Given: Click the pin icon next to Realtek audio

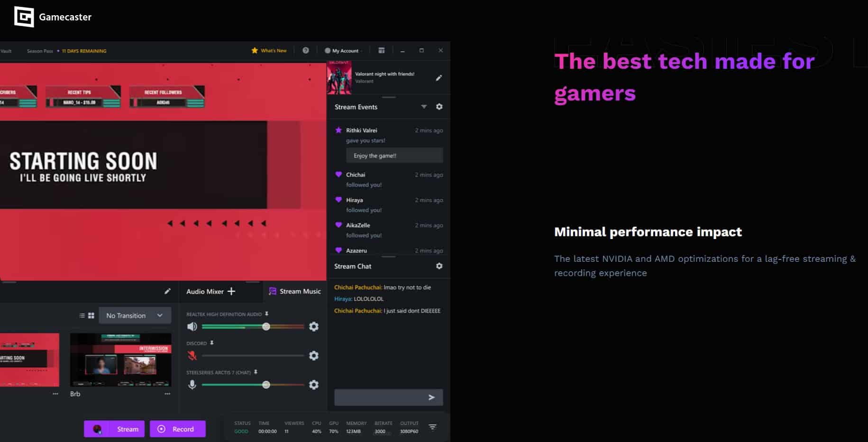Looking at the screenshot, I should point(267,314).
